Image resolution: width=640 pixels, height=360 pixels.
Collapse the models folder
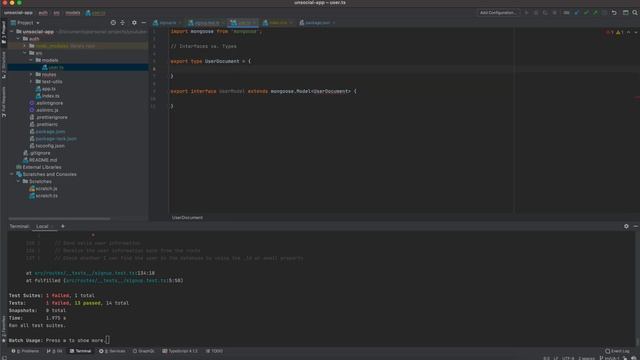(x=31, y=60)
